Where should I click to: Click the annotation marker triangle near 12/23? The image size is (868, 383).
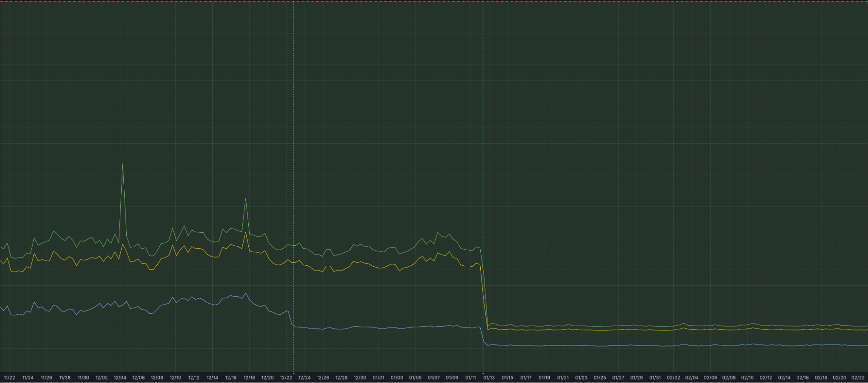click(x=294, y=373)
